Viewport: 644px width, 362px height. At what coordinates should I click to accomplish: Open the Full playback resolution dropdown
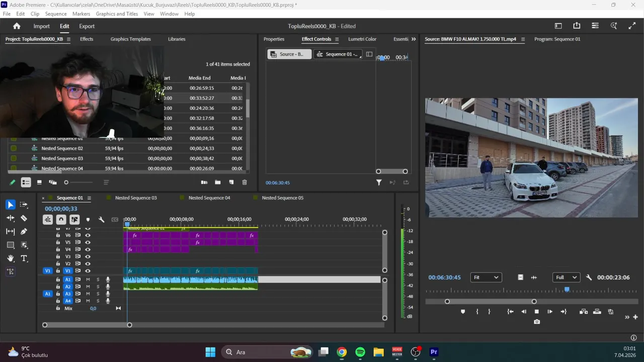566,278
